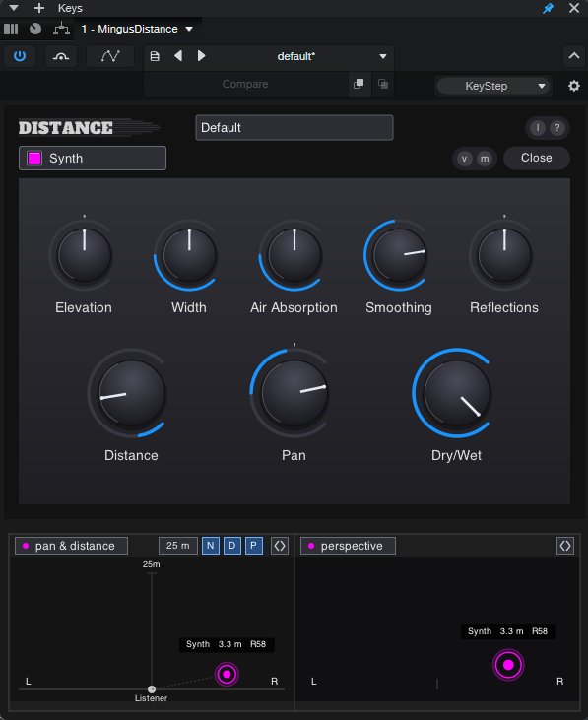This screenshot has height=720, width=588.
Task: Toggle the m button
Action: point(485,159)
